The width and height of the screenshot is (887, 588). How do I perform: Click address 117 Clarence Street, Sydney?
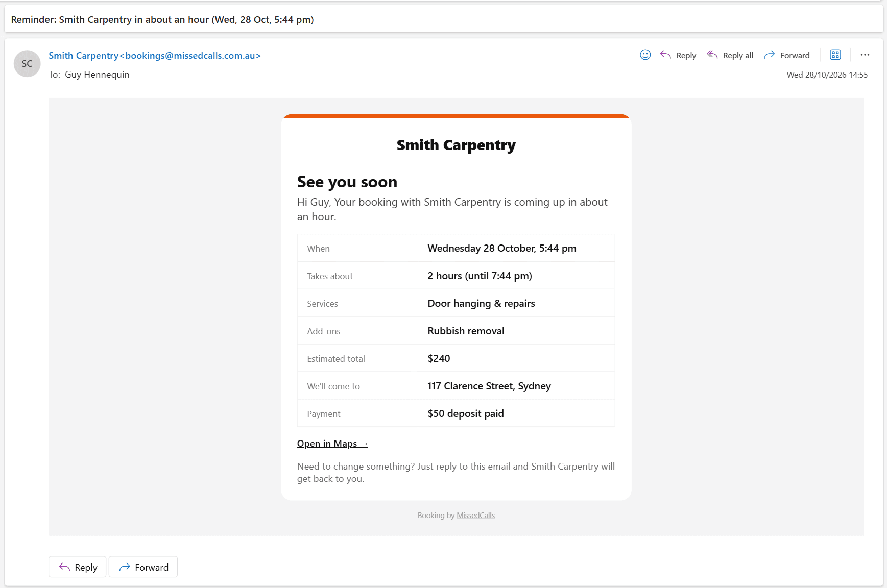pyautogui.click(x=489, y=386)
